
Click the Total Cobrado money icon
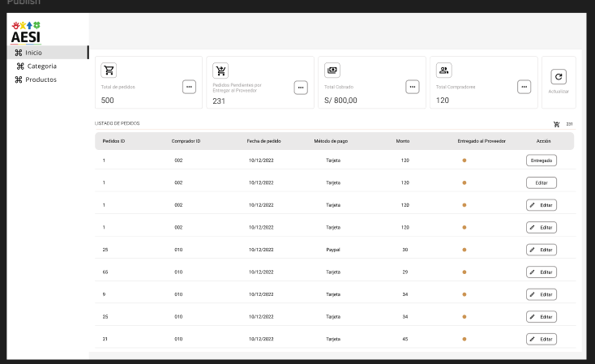pos(332,71)
